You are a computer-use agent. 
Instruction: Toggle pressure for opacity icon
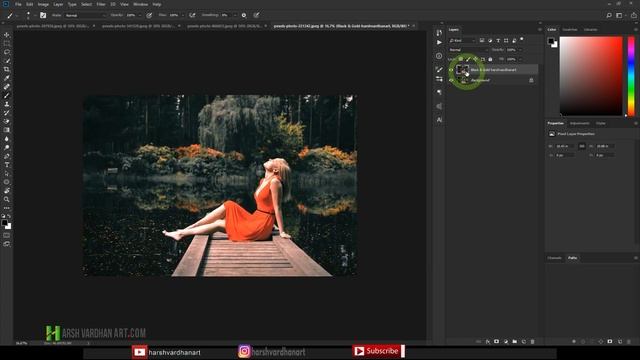click(x=149, y=15)
